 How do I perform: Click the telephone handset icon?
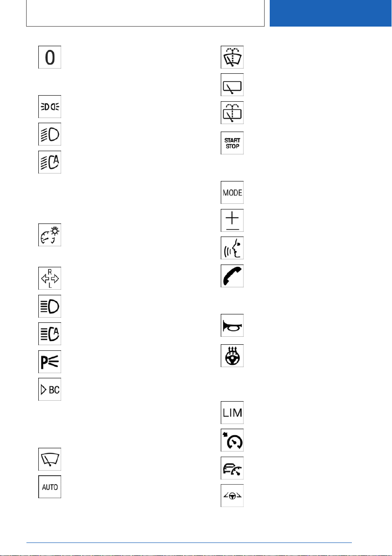click(232, 276)
